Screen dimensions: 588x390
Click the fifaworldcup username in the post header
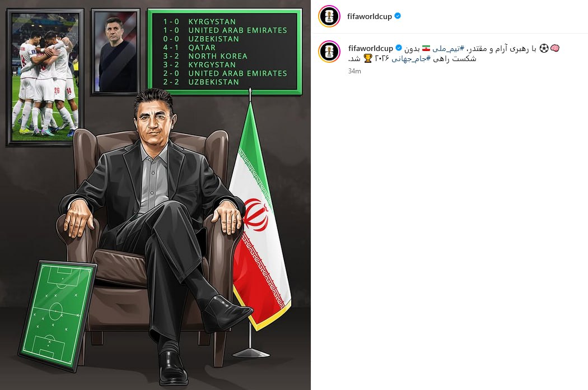point(370,16)
